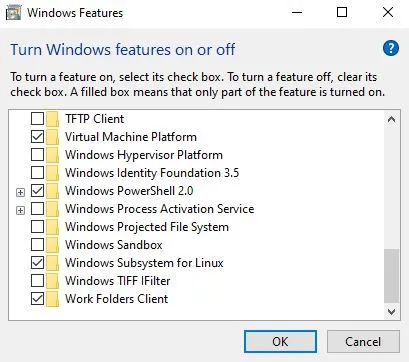Select the Windows Hypervisor Platform folder icon
409x362 pixels.
click(x=52, y=155)
